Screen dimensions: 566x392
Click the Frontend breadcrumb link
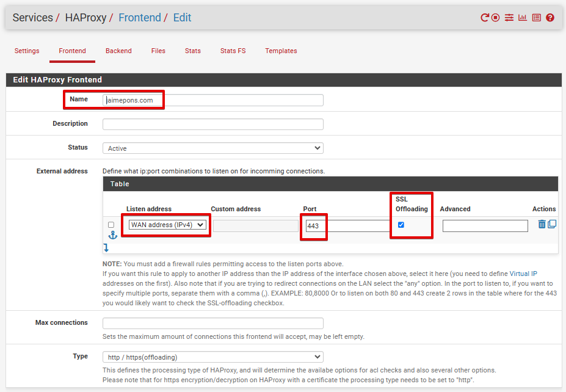click(x=140, y=18)
